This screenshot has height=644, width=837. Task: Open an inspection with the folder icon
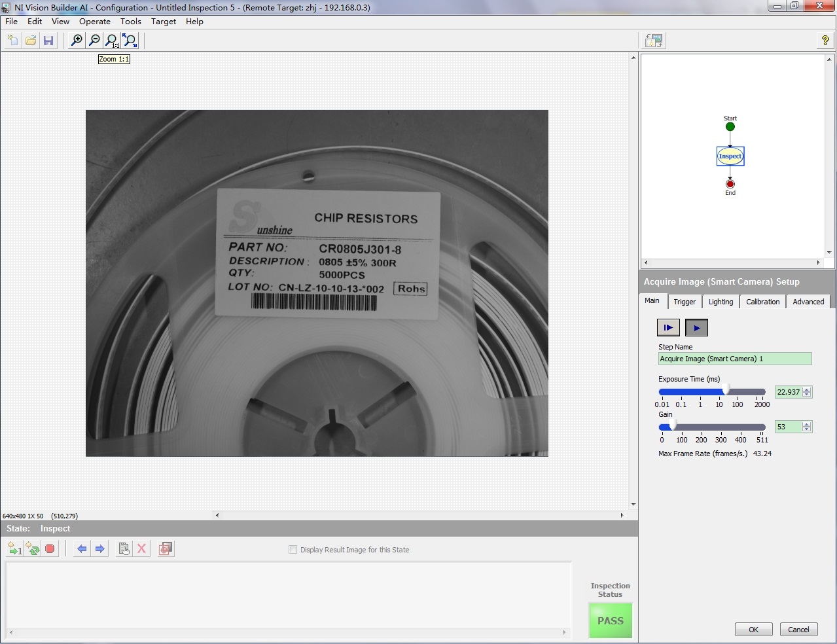pyautogui.click(x=31, y=41)
